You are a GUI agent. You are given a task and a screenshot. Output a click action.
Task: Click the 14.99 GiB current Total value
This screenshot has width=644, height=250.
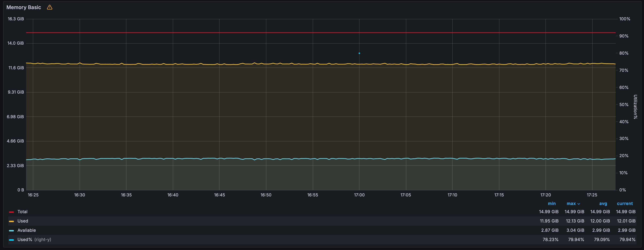[625, 212]
